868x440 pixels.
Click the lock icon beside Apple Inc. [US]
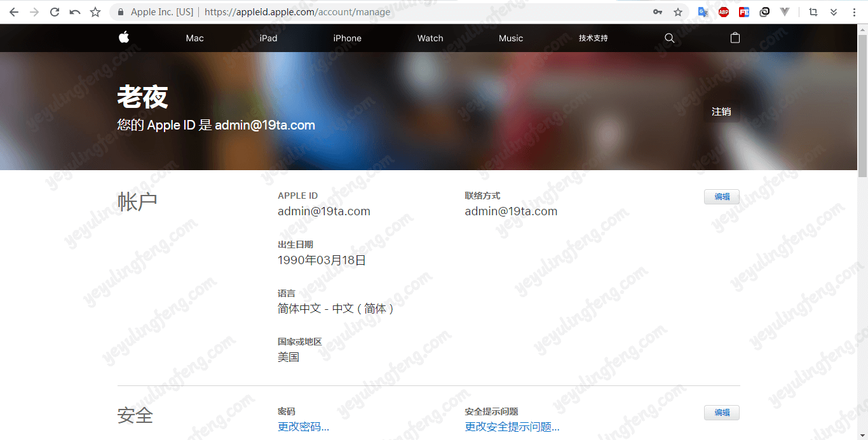[x=120, y=12]
